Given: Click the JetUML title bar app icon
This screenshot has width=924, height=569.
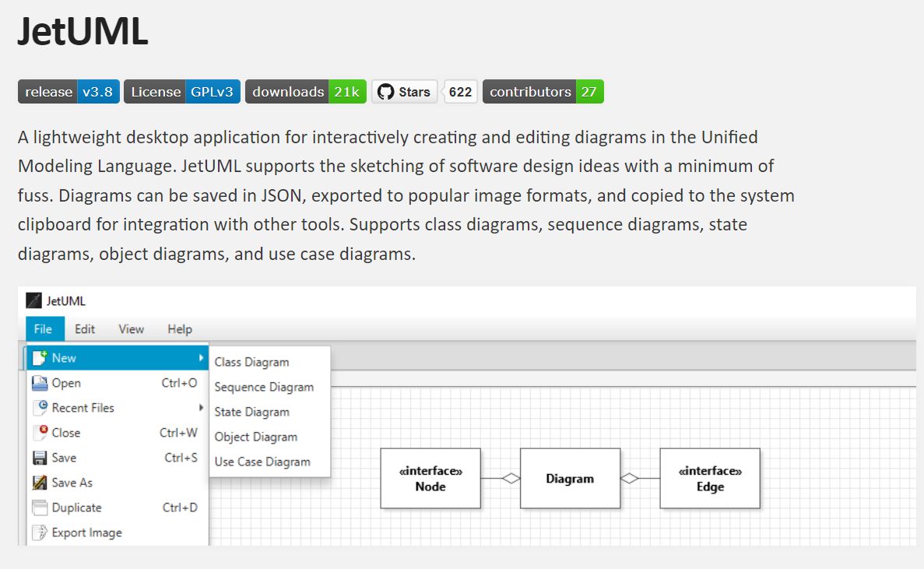Looking at the screenshot, I should click(x=34, y=301).
